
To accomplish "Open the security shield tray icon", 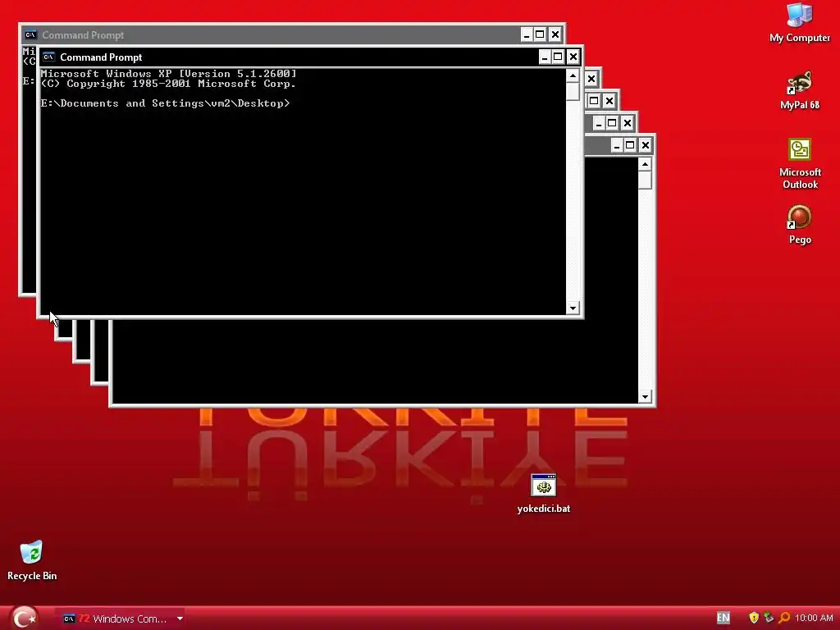I will pos(753,618).
